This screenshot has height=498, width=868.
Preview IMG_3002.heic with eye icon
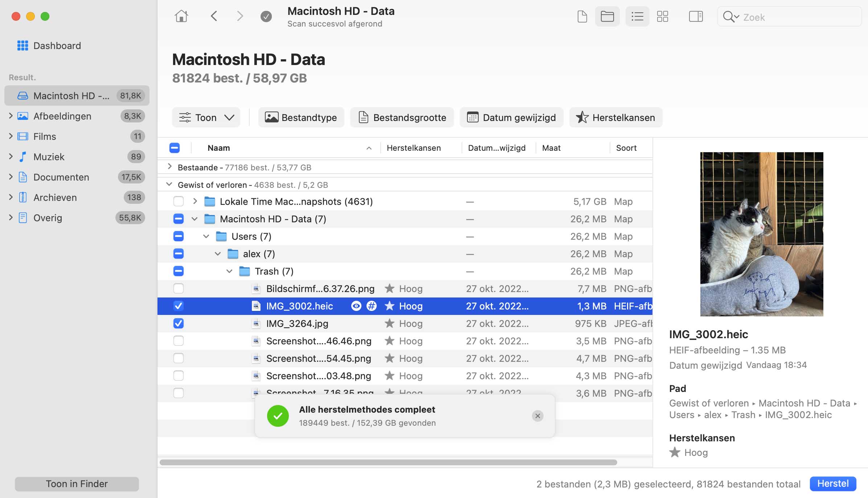[x=356, y=306]
